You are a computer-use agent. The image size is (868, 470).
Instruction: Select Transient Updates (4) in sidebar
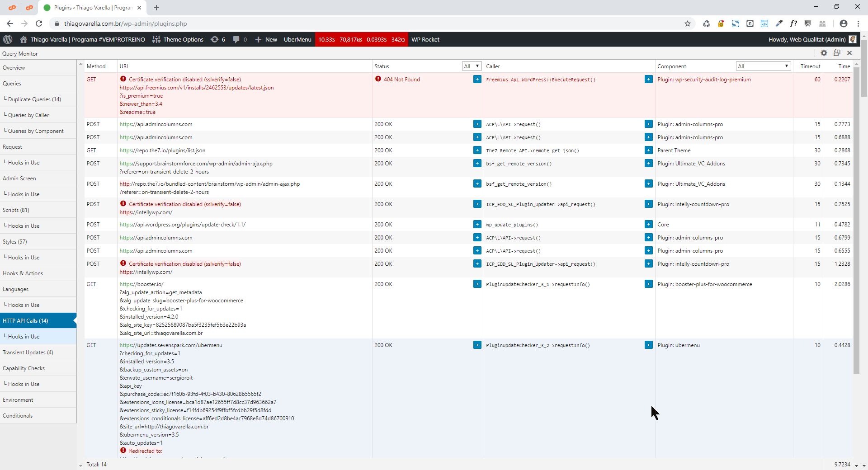point(28,352)
